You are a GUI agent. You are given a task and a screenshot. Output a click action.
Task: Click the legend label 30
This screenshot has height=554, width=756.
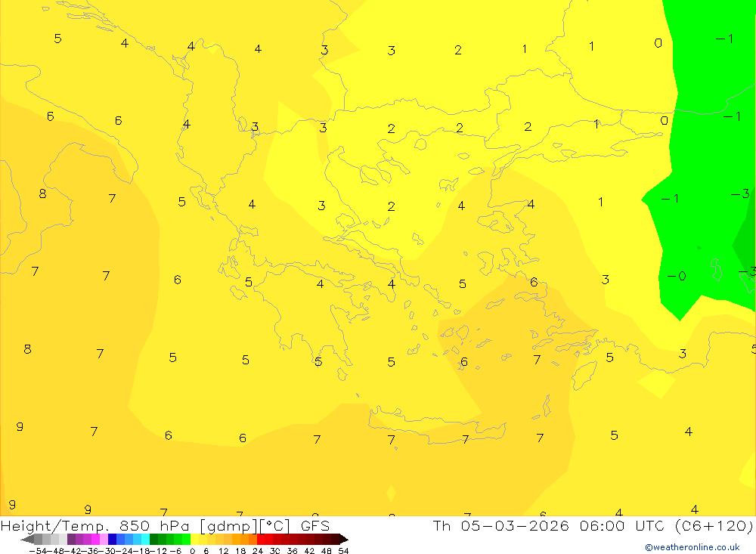pos(275,551)
